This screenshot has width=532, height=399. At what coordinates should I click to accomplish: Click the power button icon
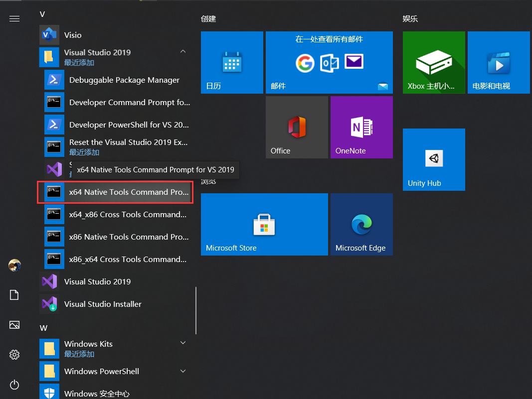(x=14, y=385)
